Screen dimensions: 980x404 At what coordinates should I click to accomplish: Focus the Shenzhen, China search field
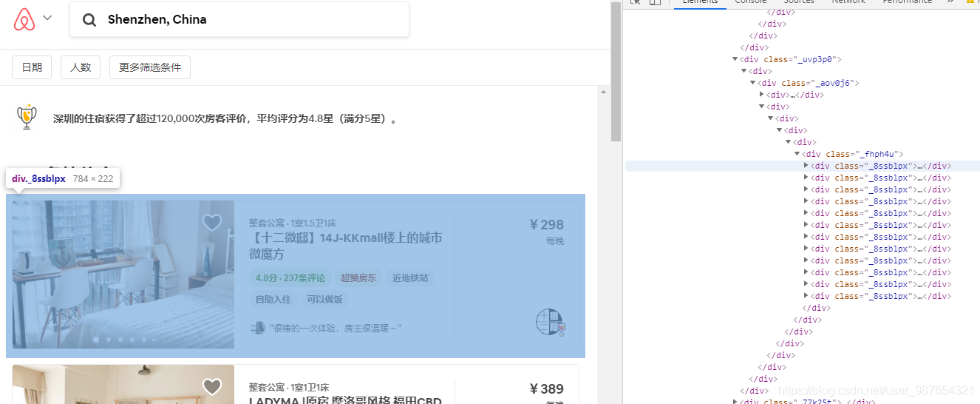[x=239, y=20]
